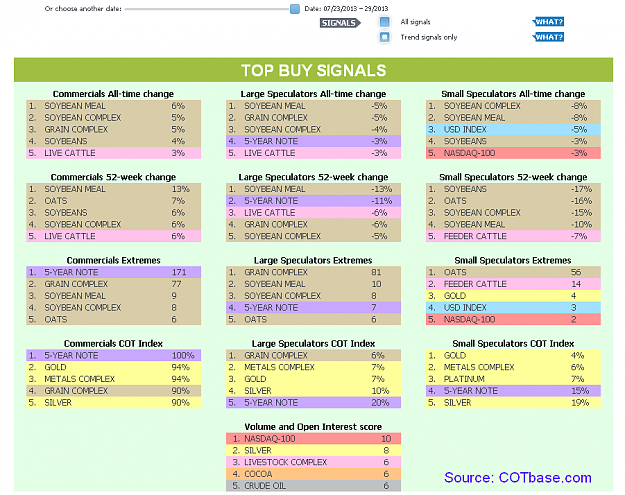Select the All signals option

384,22
